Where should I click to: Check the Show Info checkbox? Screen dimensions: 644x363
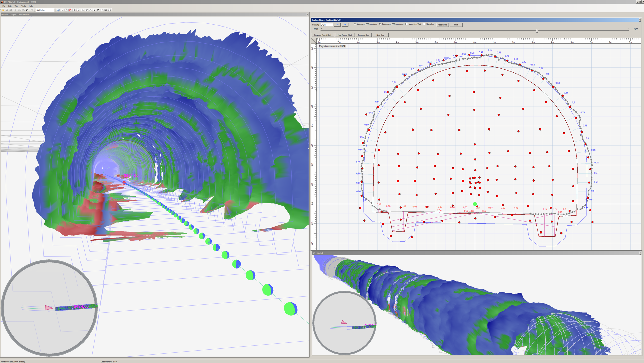pyautogui.click(x=424, y=24)
